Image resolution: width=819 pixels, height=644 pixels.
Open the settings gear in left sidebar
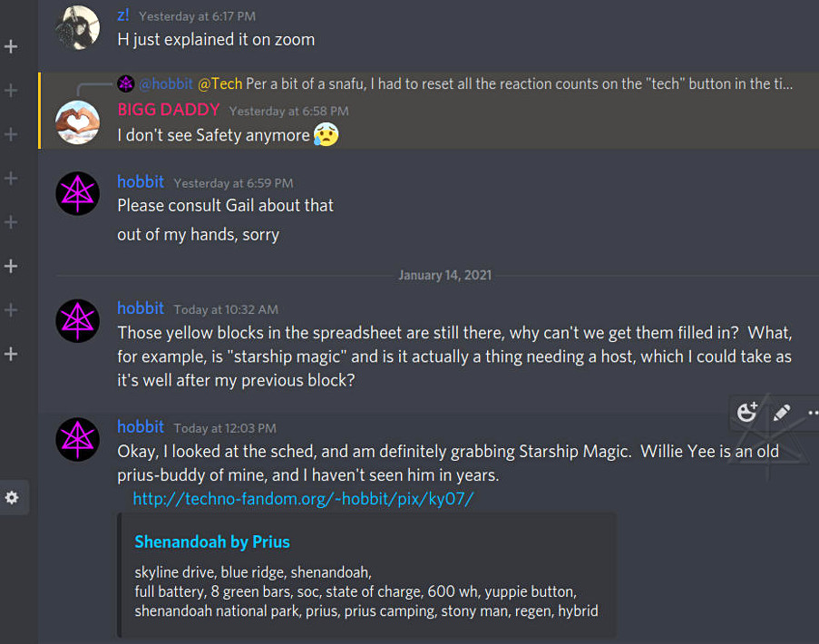[12, 497]
